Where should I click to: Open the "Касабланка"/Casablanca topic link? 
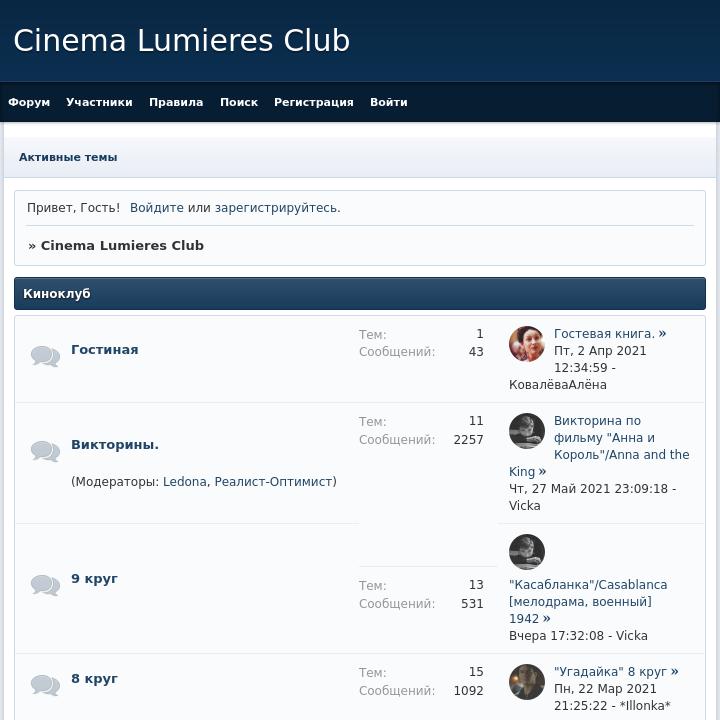(x=588, y=602)
